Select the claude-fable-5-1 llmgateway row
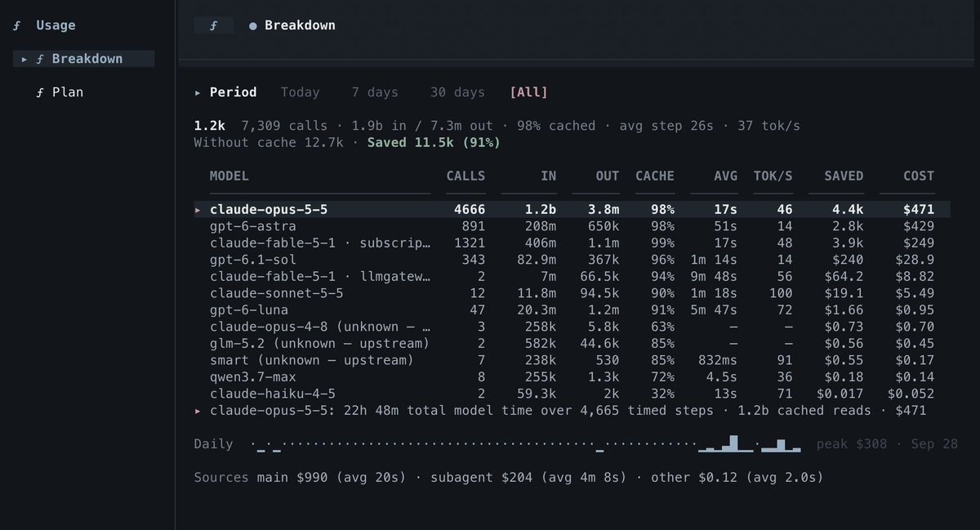The image size is (980, 530). (572, 277)
